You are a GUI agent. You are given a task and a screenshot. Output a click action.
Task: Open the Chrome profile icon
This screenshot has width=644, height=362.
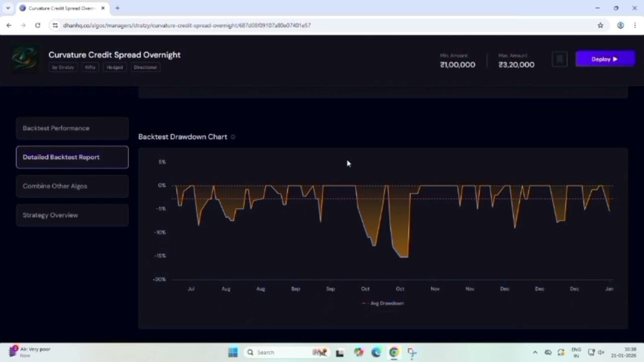click(x=620, y=25)
